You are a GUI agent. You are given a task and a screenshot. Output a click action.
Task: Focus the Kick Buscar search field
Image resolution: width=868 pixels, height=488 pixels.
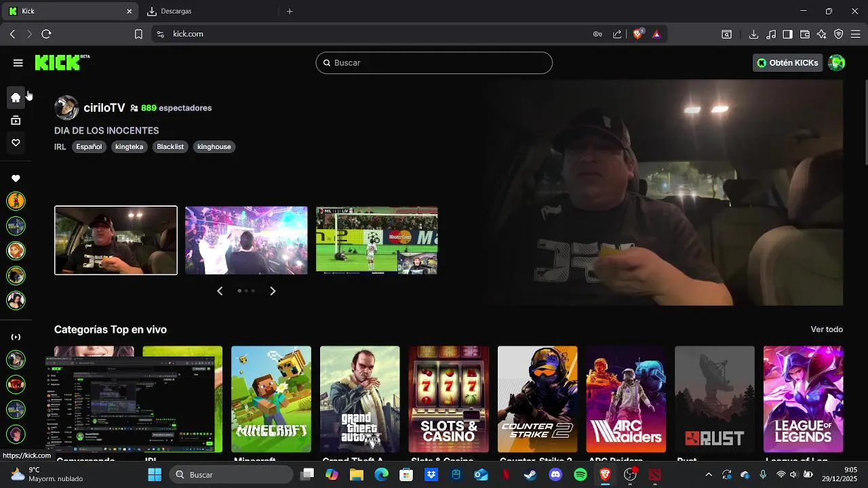click(434, 63)
